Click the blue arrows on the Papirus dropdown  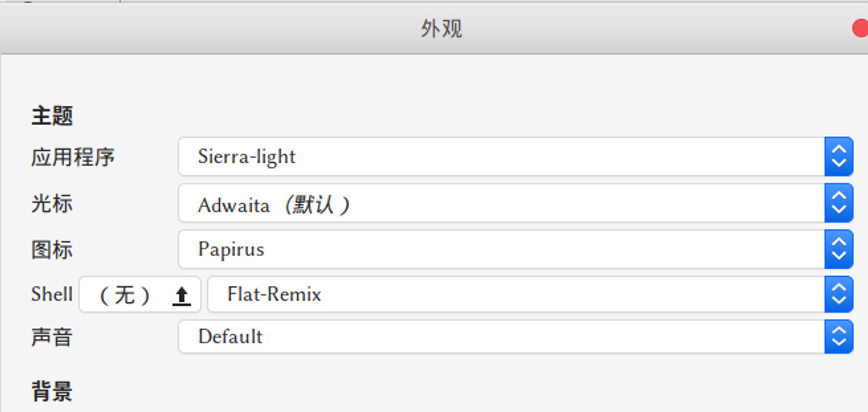[x=838, y=249]
